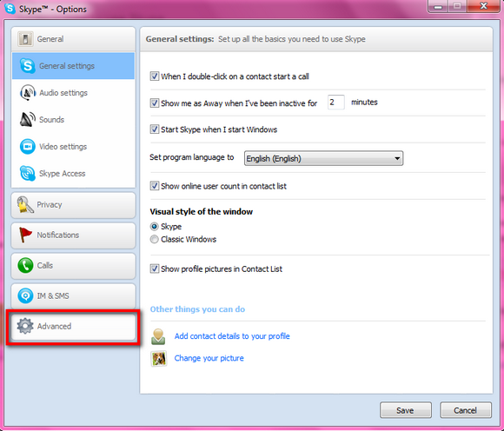504x431 pixels.
Task: Click the speaker icon next to Sounds
Action: [27, 120]
